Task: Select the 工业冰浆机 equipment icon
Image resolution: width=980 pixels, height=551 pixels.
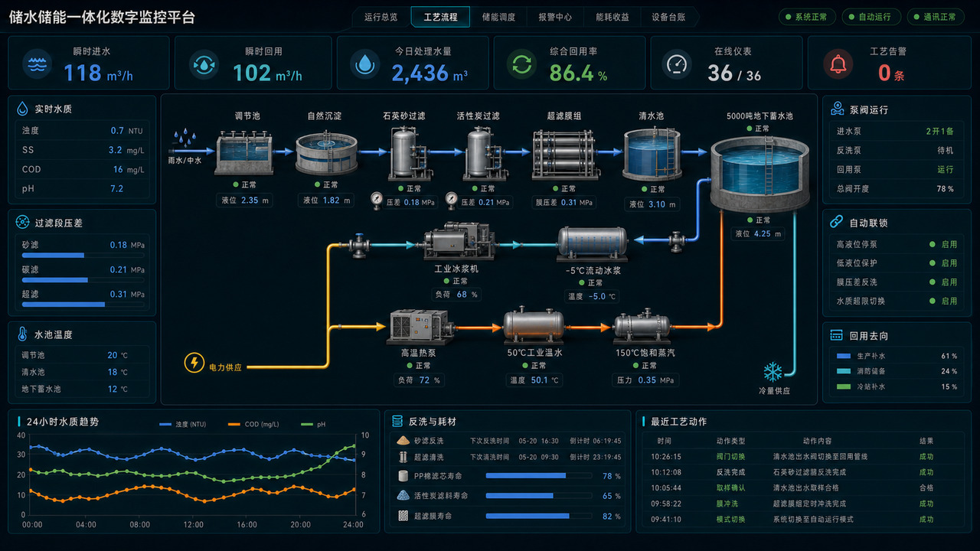Action: point(456,242)
